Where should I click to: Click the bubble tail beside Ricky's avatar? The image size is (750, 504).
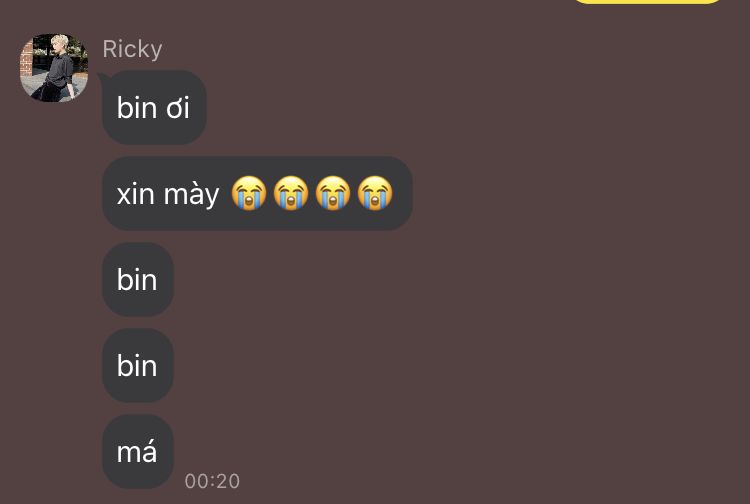pos(101,77)
